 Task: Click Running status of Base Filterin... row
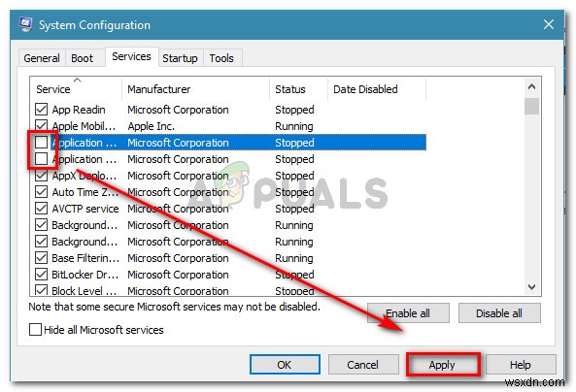pyautogui.click(x=294, y=258)
